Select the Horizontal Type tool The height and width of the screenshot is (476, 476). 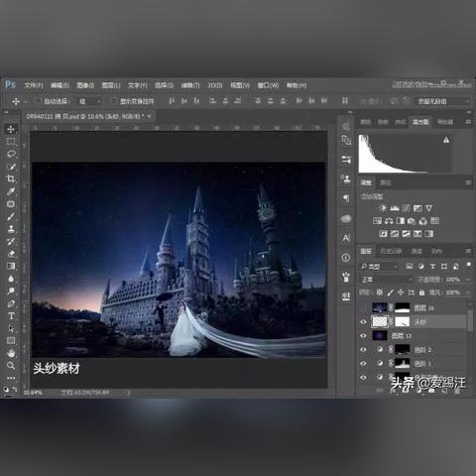[x=11, y=316]
